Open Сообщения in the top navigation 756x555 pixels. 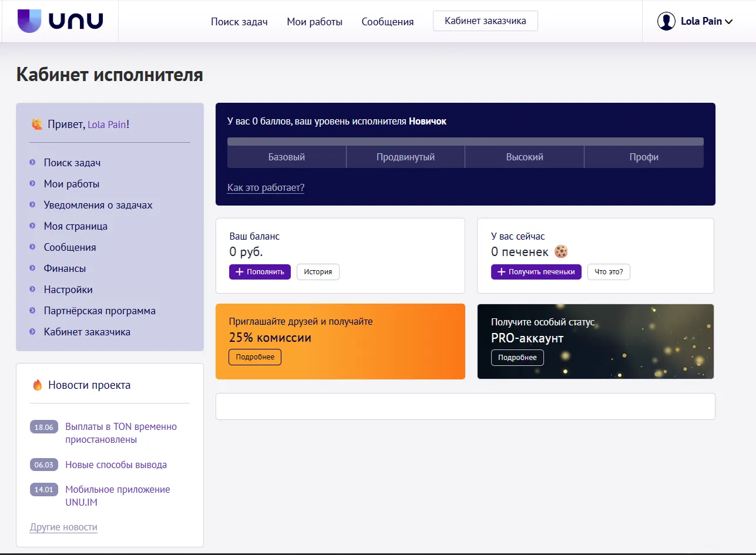pyautogui.click(x=388, y=22)
